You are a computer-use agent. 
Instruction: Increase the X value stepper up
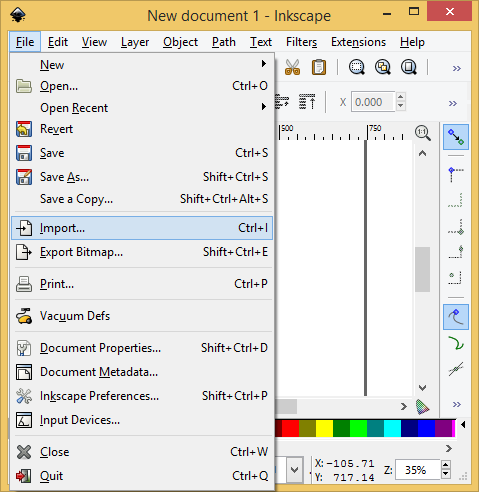(401, 97)
